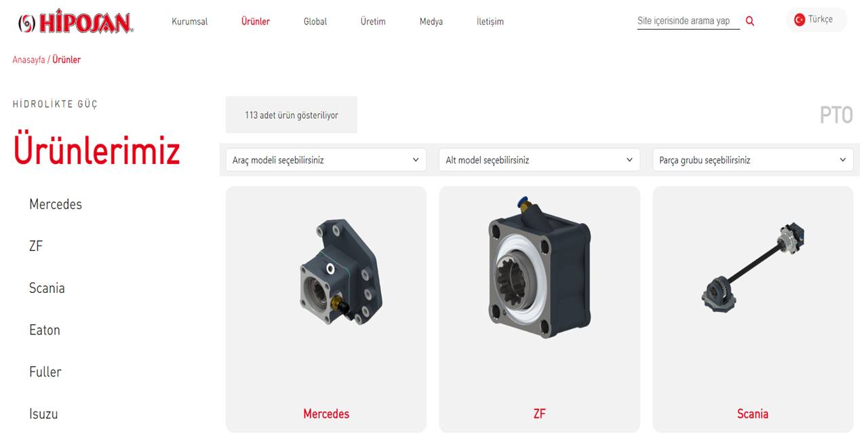Select Eaton in the sidebar list
The height and width of the screenshot is (434, 868).
(45, 330)
